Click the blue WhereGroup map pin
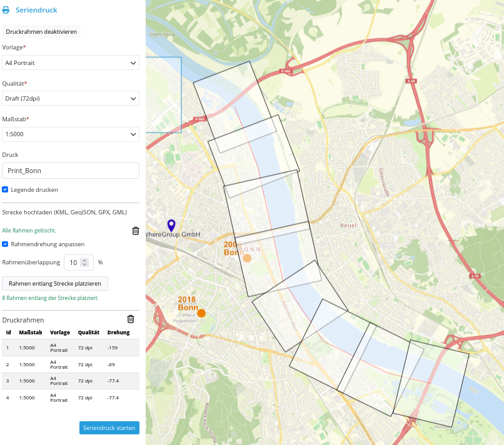Viewport: 504px width, 445px height. pyautogui.click(x=171, y=226)
